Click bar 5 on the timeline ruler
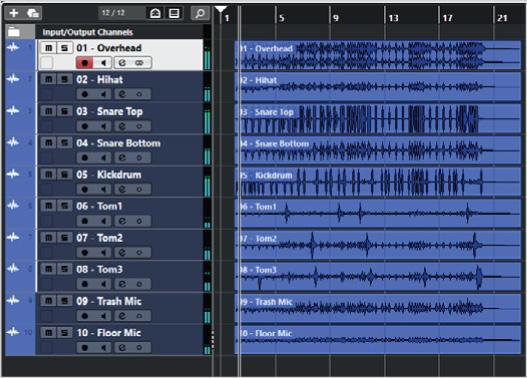Viewport: 527px width, 378px height. coord(282,18)
